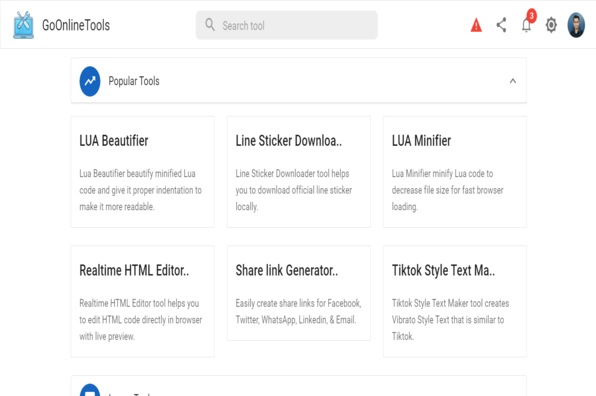Click the share icon in header

coord(501,25)
